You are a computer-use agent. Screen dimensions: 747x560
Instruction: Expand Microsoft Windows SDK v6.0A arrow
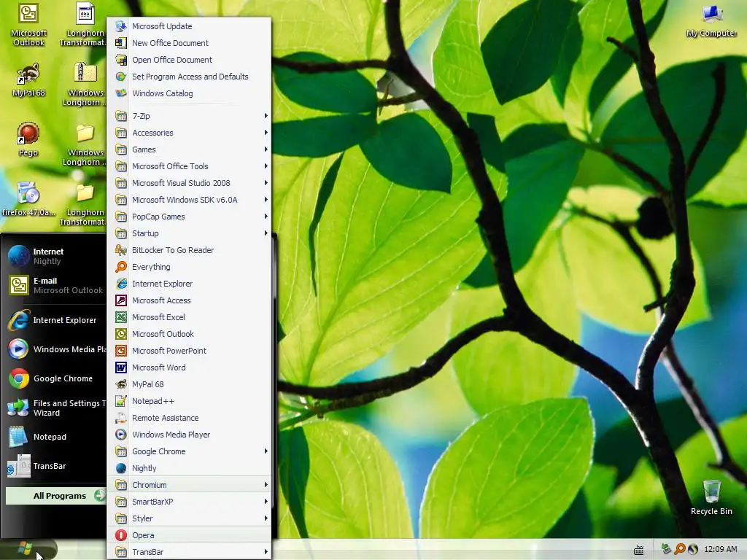[266, 200]
